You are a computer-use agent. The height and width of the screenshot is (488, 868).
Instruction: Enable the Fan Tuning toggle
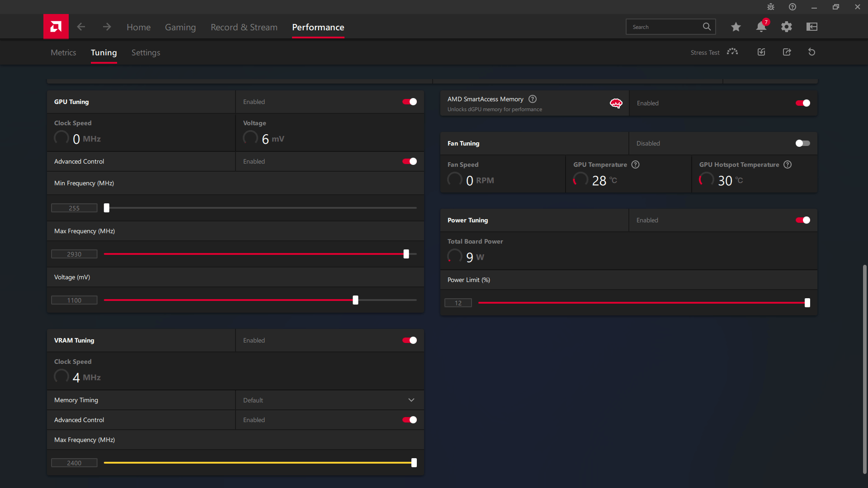803,143
